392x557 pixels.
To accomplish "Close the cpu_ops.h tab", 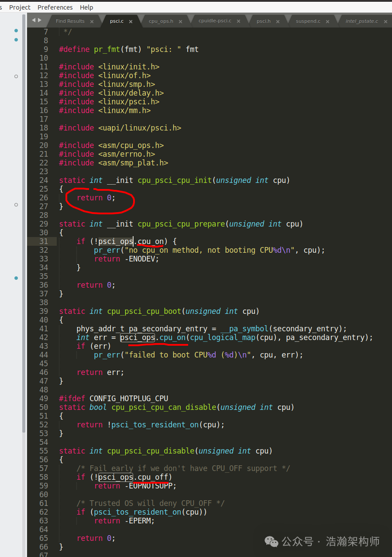I will [180, 21].
